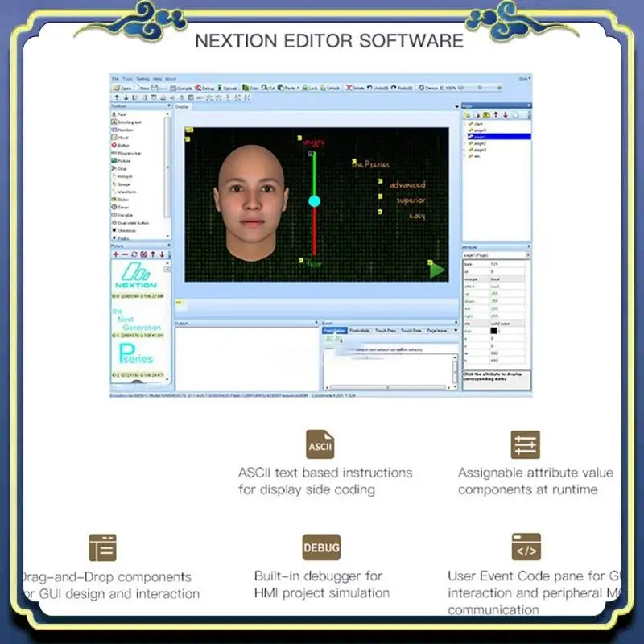This screenshot has height=644, width=644.
Task: Click the green play arrow on canvas
Action: (437, 270)
